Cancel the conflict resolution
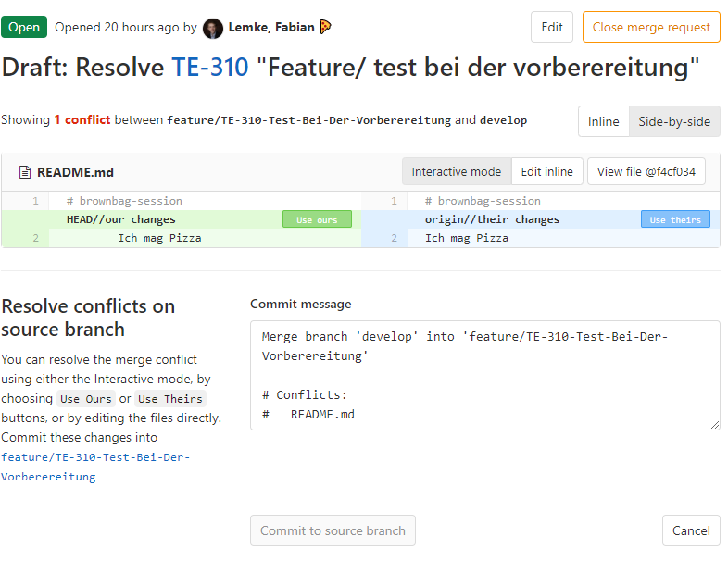728x561 pixels. point(691,530)
